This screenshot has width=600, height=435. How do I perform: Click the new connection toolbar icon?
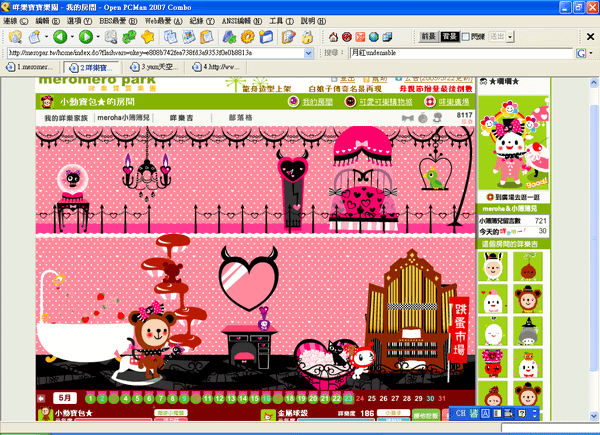coord(34,37)
